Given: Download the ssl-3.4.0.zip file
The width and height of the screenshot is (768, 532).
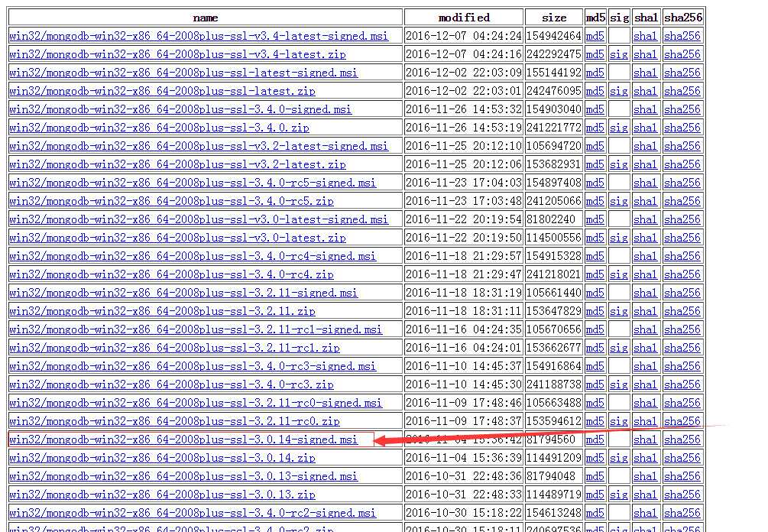Looking at the screenshot, I should click(159, 128).
